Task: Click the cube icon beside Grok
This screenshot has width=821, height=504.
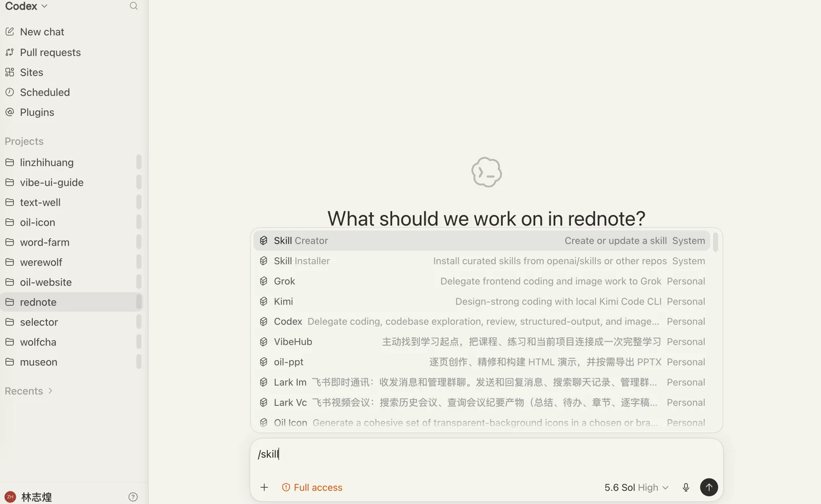Action: coord(264,281)
